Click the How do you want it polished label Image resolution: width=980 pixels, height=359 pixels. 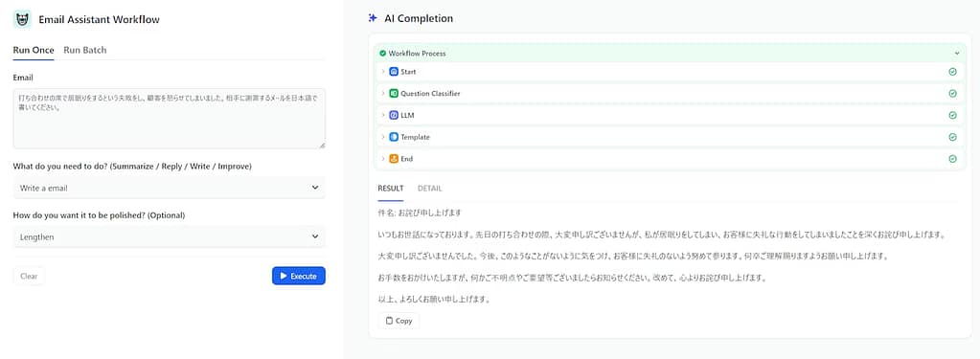point(100,215)
